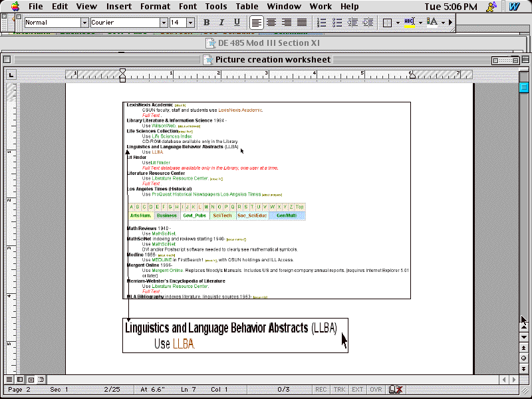
Task: Apply bulleted list formatting
Action: (337, 23)
